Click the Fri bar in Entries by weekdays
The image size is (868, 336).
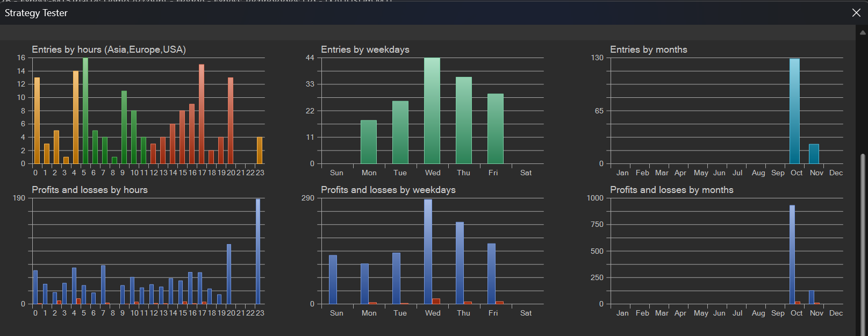[496, 128]
